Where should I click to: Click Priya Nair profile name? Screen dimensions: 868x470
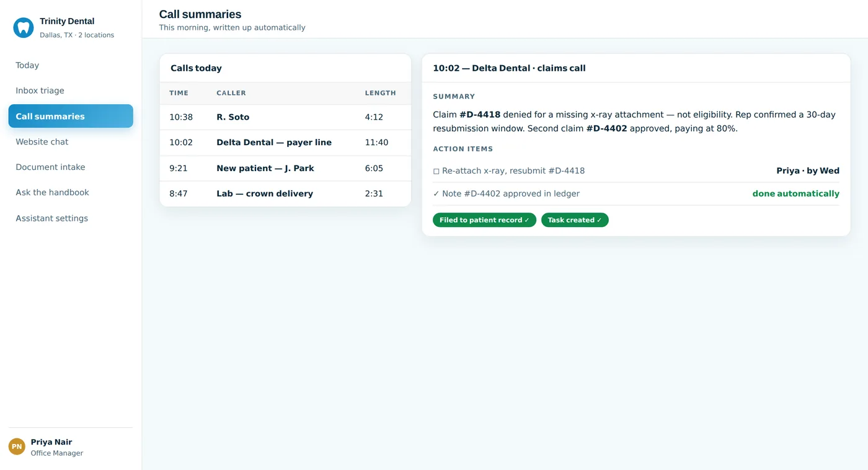pos(51,442)
